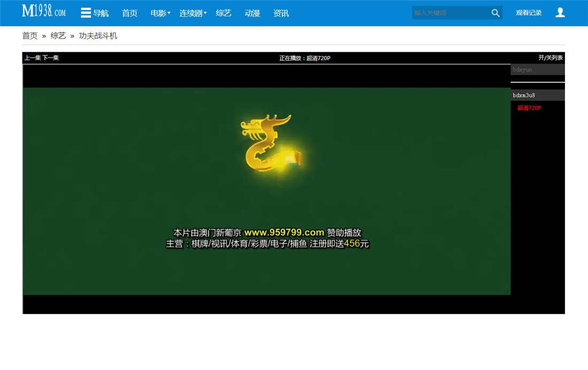This screenshot has width=588, height=370.
Task: Click the 下一集 next episode button
Action: pyautogui.click(x=52, y=58)
